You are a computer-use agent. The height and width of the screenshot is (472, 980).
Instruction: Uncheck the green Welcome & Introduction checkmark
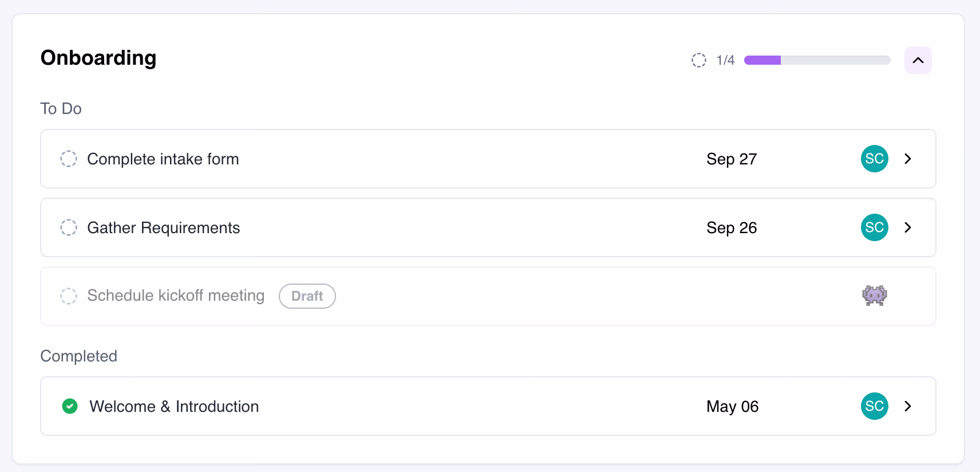pos(70,406)
